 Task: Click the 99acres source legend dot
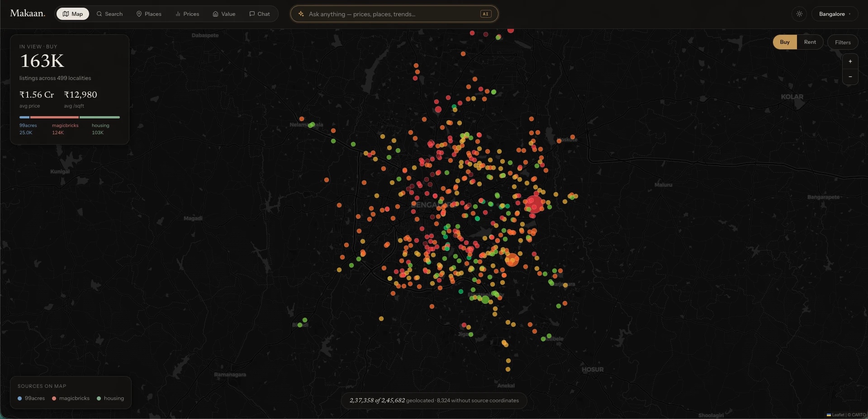(x=19, y=398)
